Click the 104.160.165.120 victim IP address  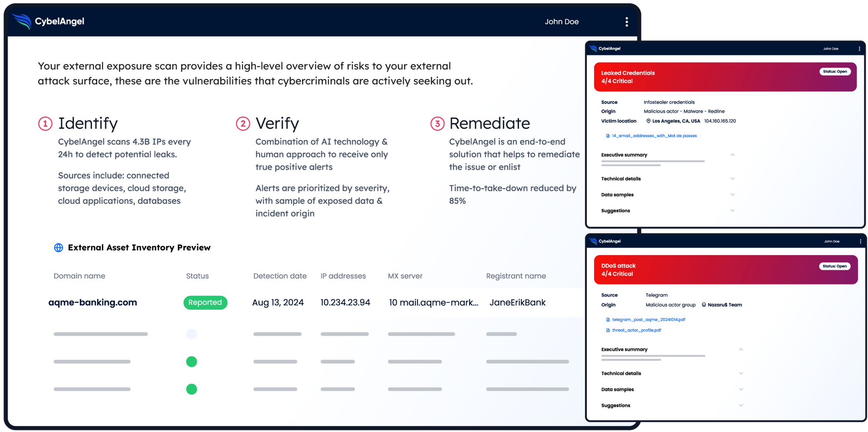point(720,121)
